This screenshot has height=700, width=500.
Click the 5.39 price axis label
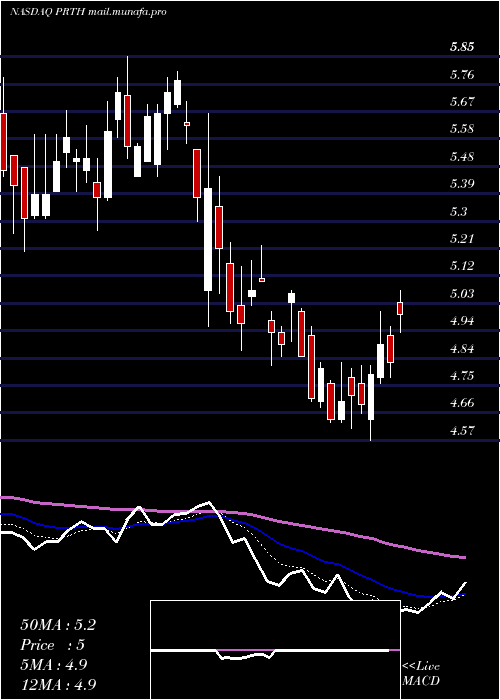(x=462, y=183)
